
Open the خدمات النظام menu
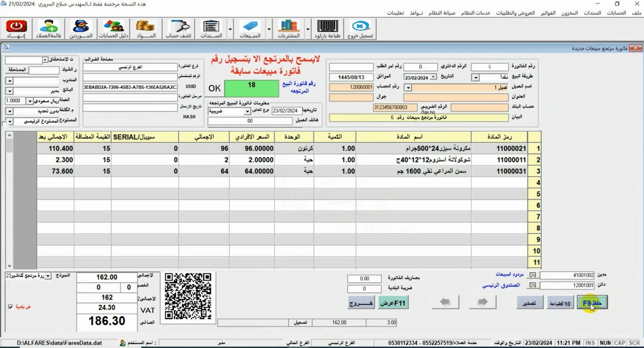click(x=475, y=13)
